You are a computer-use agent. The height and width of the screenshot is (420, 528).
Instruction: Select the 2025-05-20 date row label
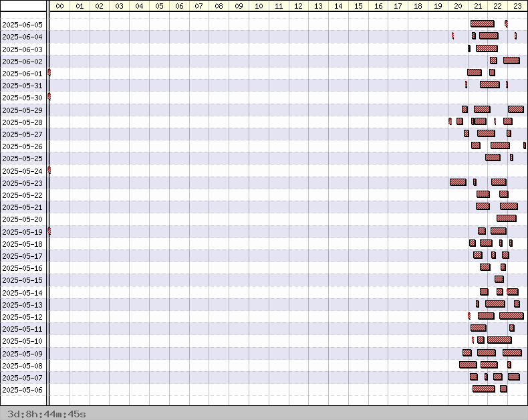[x=23, y=219]
